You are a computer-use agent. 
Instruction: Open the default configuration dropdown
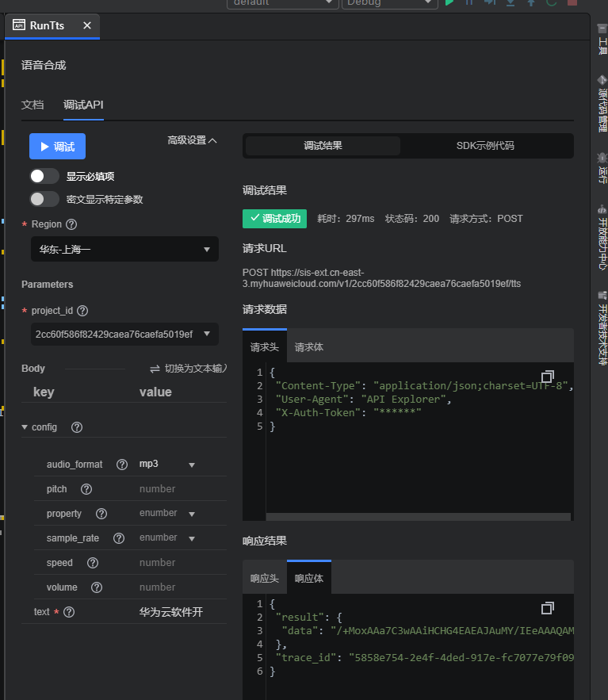pyautogui.click(x=282, y=4)
